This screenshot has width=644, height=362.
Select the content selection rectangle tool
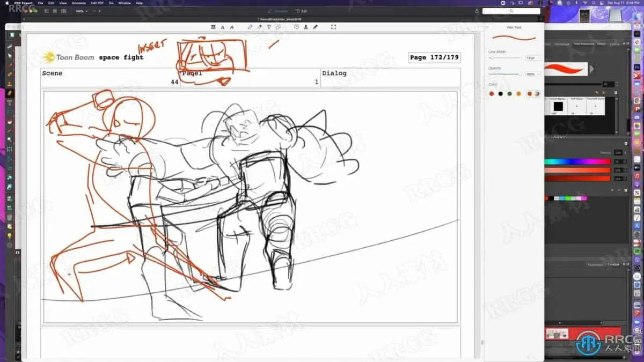coord(333,27)
